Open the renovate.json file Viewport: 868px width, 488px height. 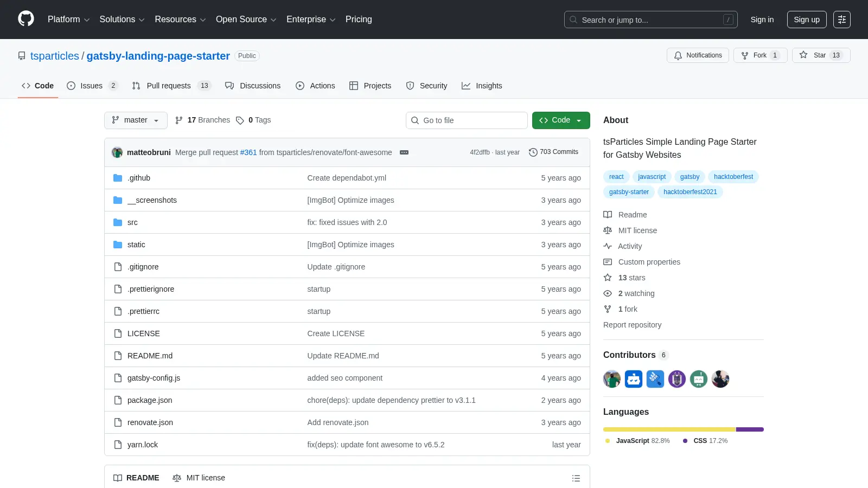pos(150,422)
